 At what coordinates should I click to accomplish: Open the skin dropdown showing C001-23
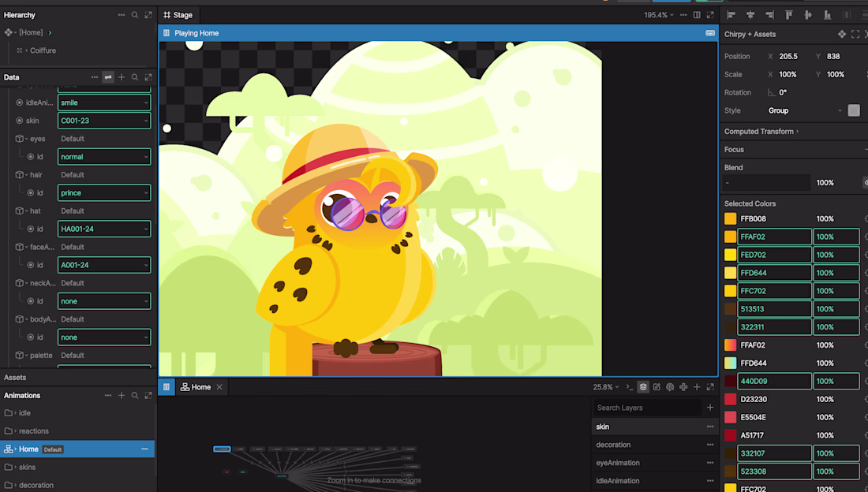(x=104, y=121)
